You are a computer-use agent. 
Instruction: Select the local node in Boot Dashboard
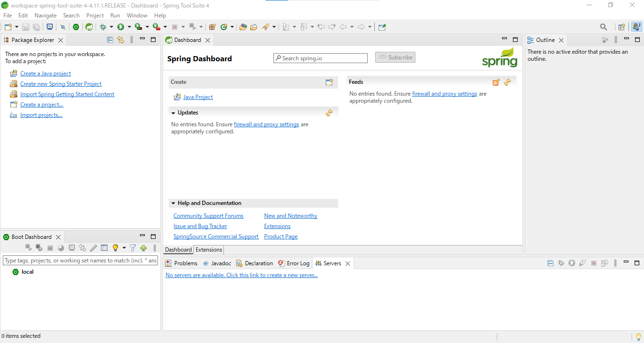click(27, 272)
